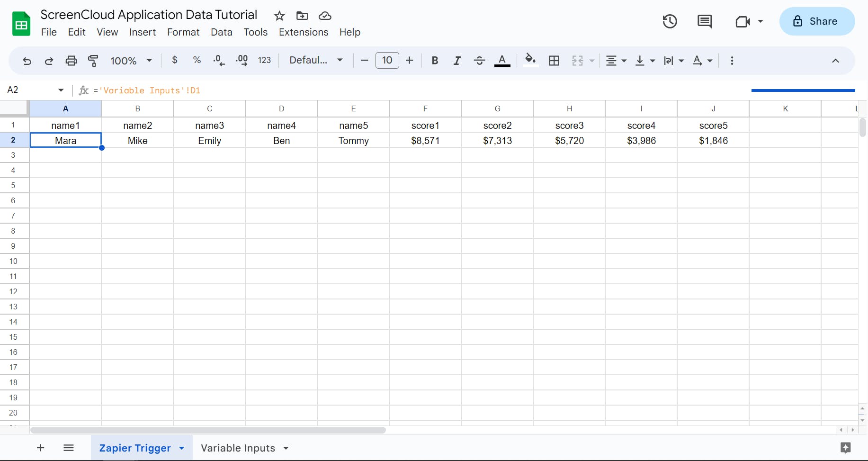The height and width of the screenshot is (461, 868).
Task: Open the Edit menu
Action: [77, 32]
